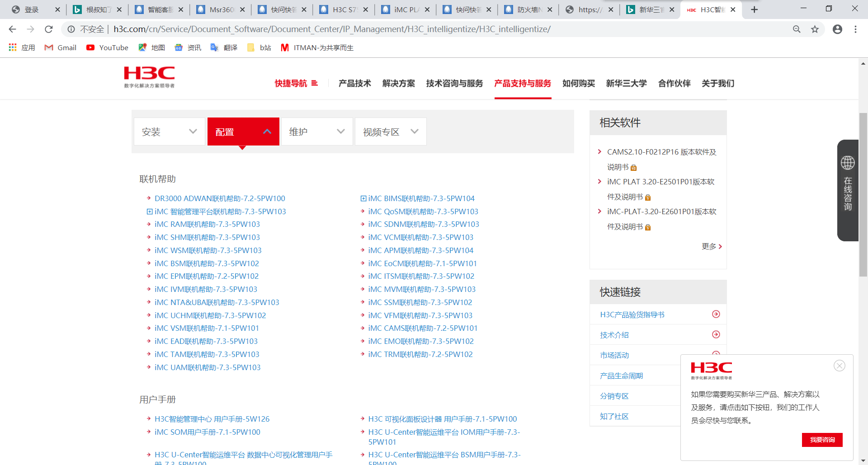The width and height of the screenshot is (868, 465).
Task: Open the 技术咨询与服务 nav menu
Action: (454, 83)
